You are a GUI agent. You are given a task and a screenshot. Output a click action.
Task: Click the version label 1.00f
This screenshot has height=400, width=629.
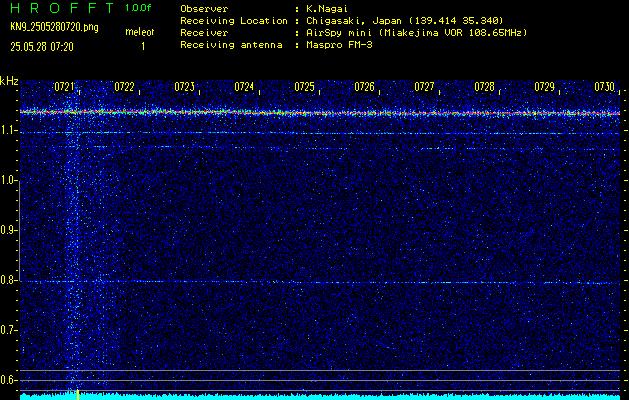138,8
